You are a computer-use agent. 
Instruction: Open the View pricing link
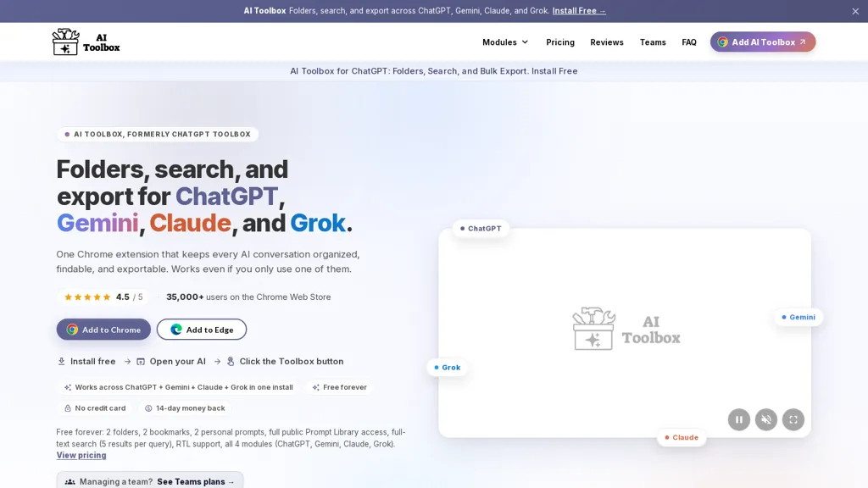[x=81, y=455]
